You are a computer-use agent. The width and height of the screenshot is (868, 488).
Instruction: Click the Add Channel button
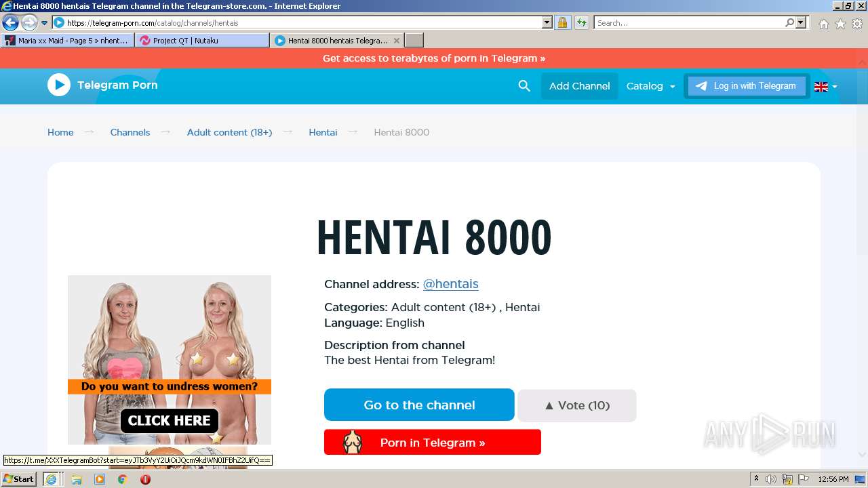[580, 86]
